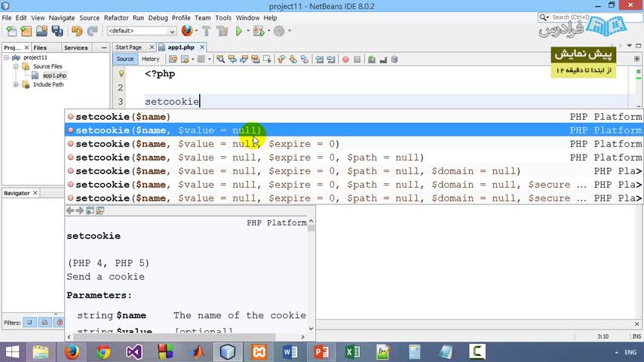Select setcookie($name) completion item
The width and height of the screenshot is (644, 362).
(x=354, y=117)
